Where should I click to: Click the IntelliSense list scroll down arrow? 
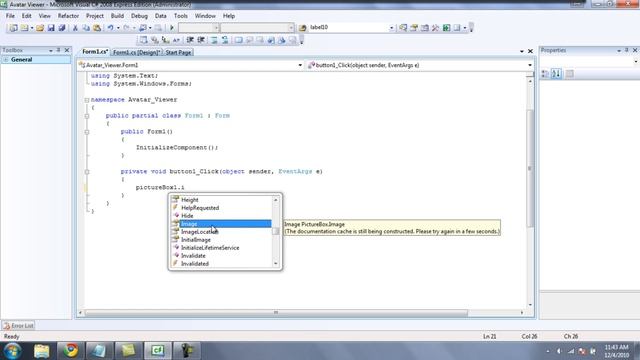[276, 264]
